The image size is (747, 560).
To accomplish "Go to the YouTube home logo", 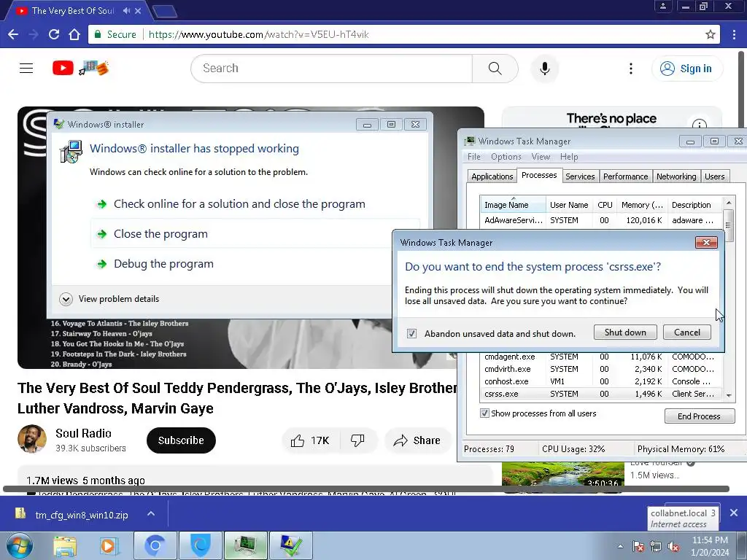I will [x=81, y=68].
